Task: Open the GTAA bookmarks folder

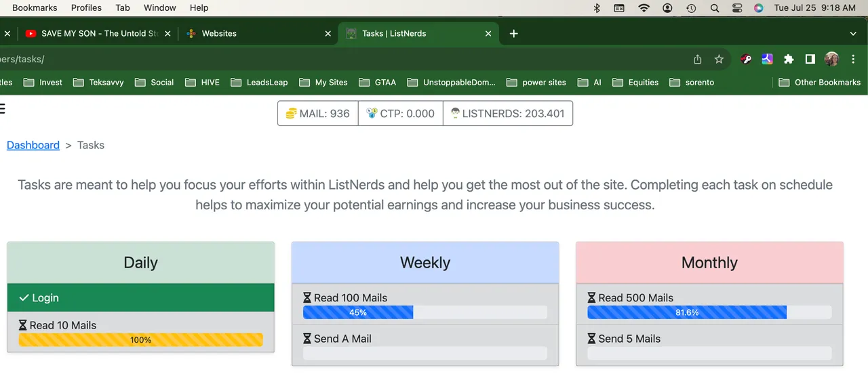Action: pos(377,82)
